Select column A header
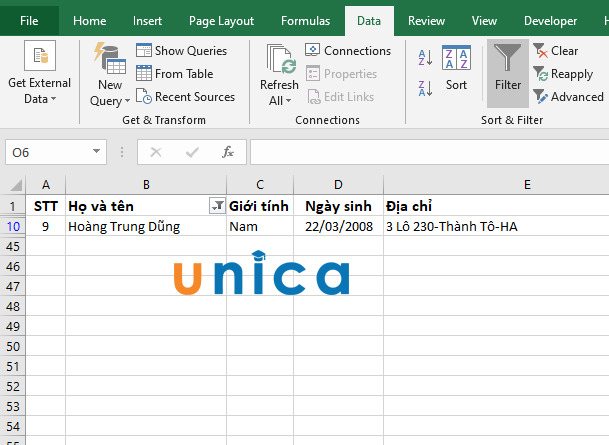Viewport: 609px width, 445px height. coord(46,184)
